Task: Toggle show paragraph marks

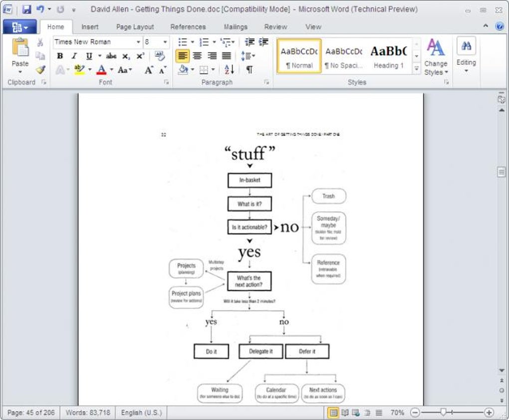Action: click(x=250, y=69)
